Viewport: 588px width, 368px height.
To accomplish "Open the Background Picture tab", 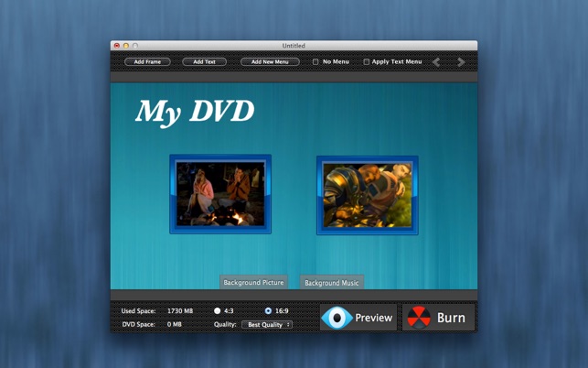I will coord(253,283).
